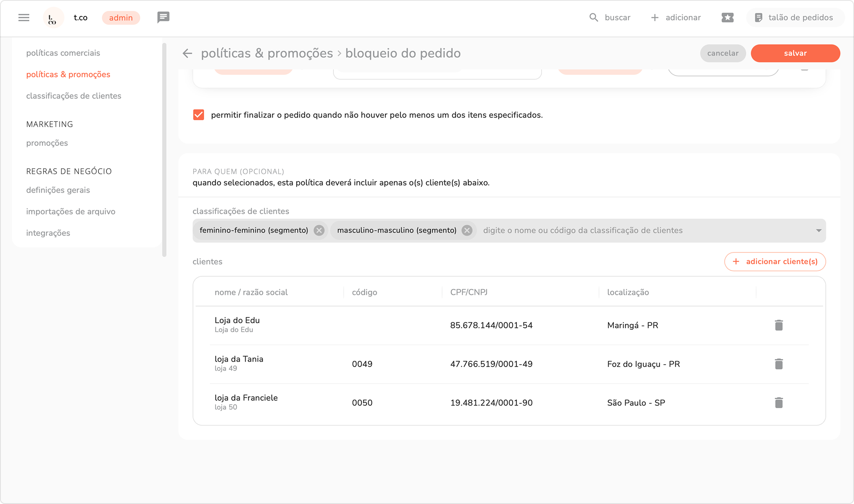Remove masculino-masculino segmento chip
Viewport: 854px width, 504px height.
pyautogui.click(x=467, y=230)
